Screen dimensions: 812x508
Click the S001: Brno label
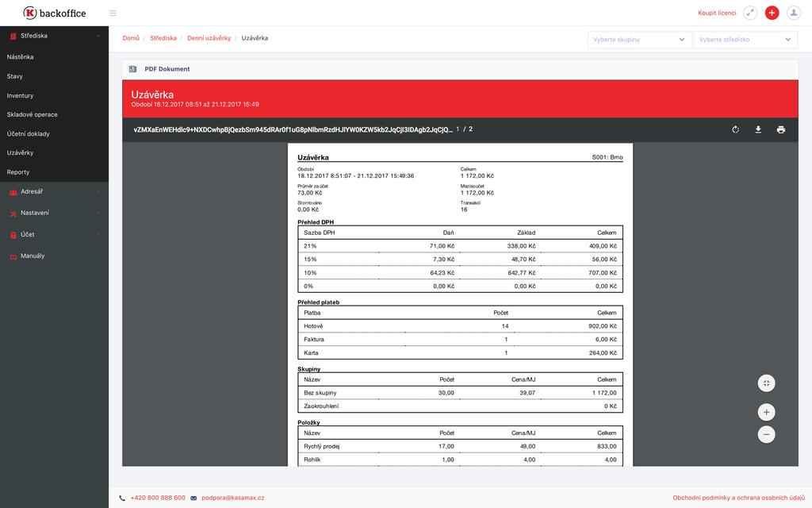pos(607,157)
